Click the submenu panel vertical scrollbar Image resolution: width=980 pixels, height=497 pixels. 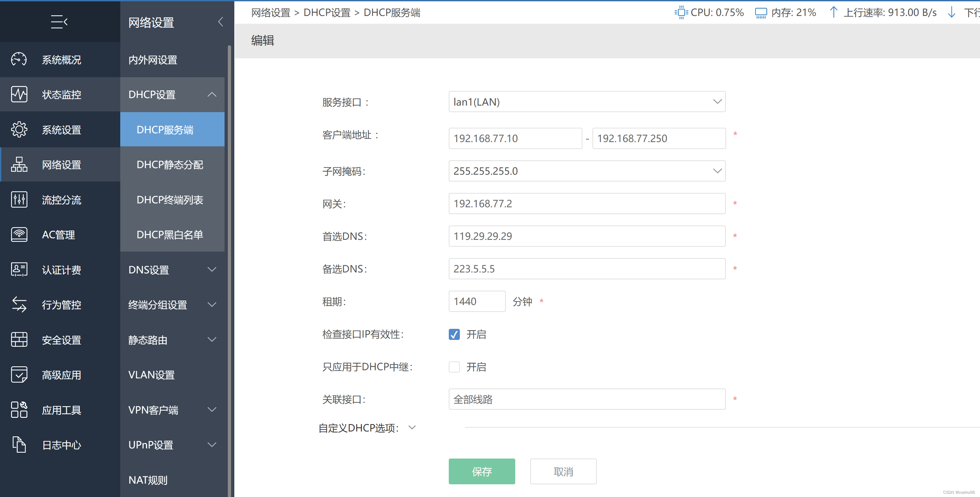point(229,270)
